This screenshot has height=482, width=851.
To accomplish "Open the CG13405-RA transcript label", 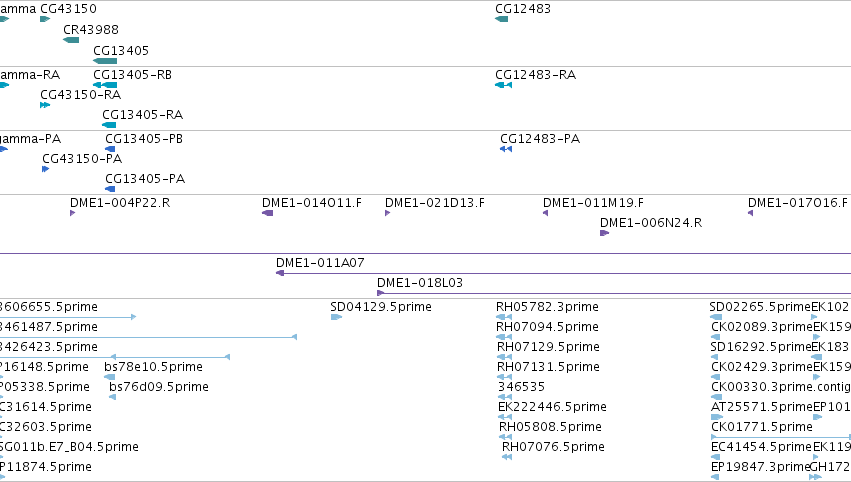I will 143,115.
